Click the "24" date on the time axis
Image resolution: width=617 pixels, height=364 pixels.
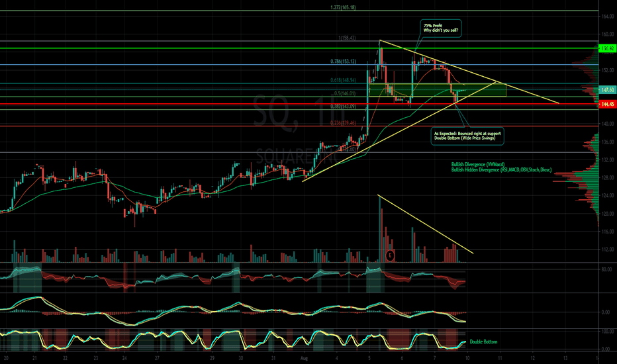124,359
